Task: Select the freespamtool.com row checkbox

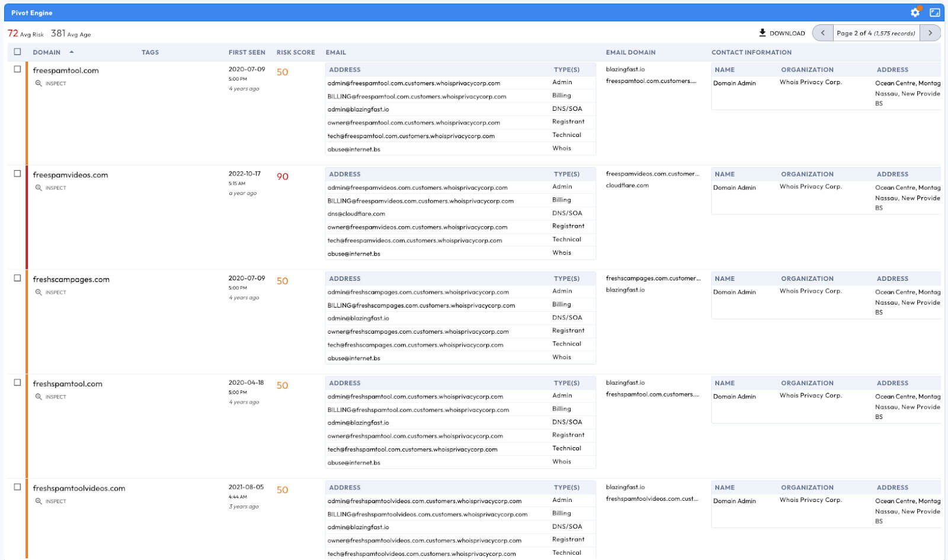Action: [17, 69]
